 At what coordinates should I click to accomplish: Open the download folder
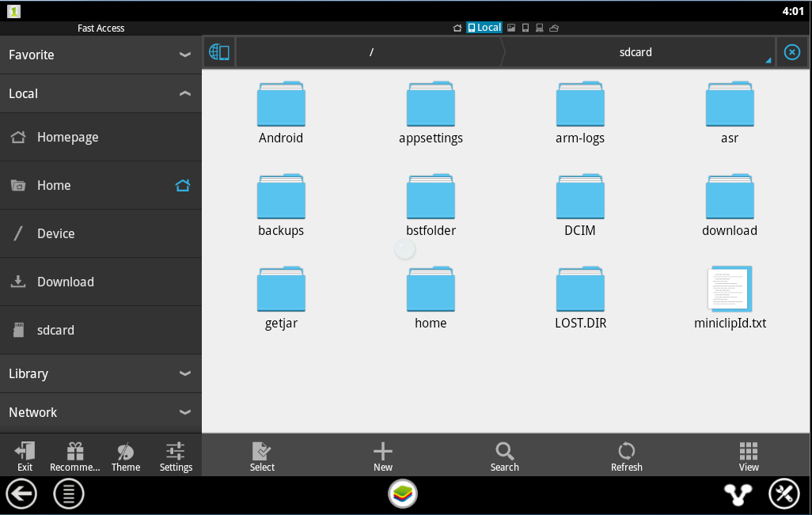[730, 206]
